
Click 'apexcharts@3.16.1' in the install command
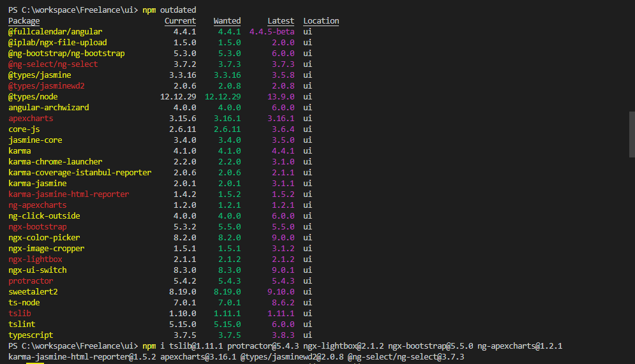[198, 357]
